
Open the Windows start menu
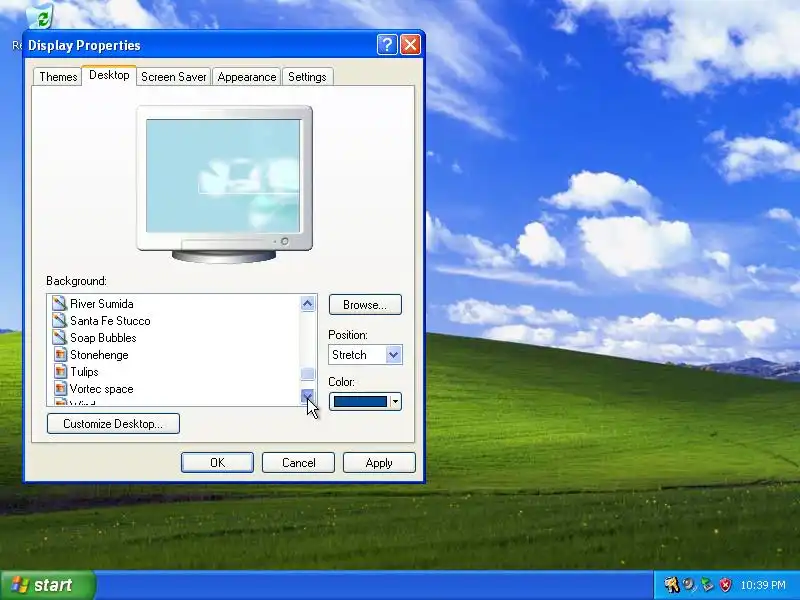point(47,585)
